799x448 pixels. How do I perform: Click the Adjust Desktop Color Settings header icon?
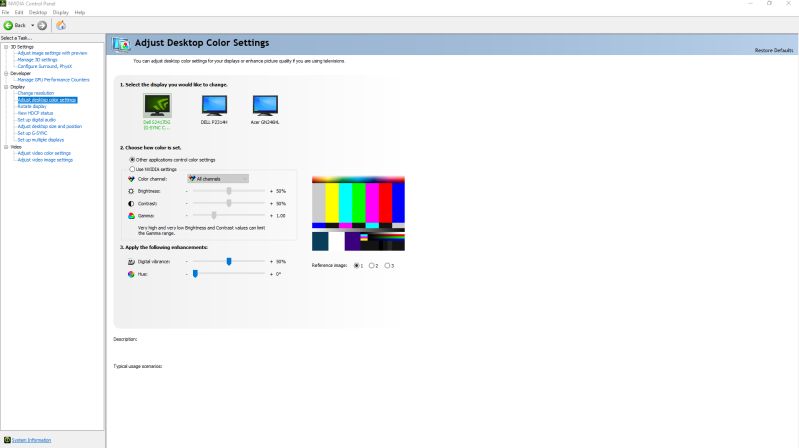(x=121, y=44)
